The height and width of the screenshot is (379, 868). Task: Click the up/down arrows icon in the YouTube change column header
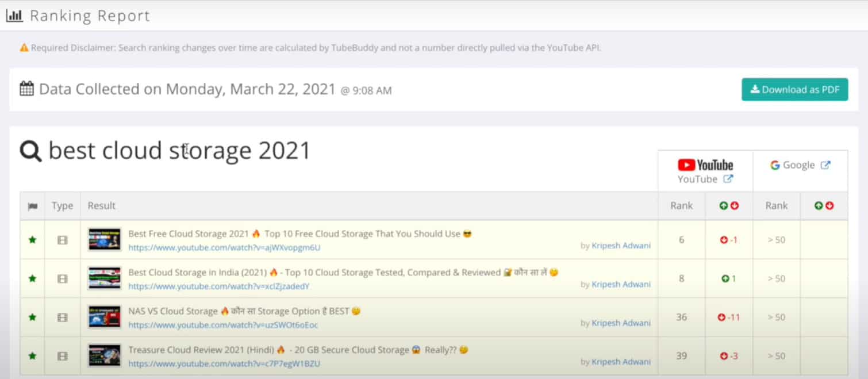(x=729, y=206)
